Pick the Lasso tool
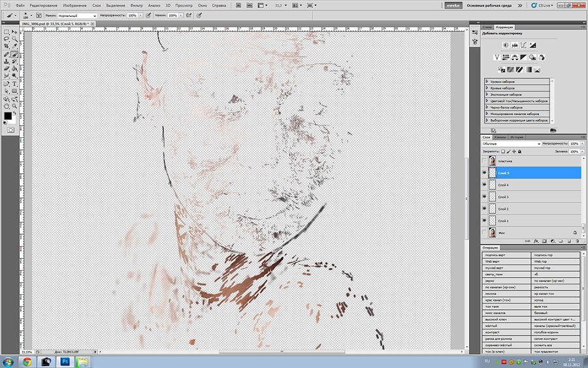 click(7, 39)
